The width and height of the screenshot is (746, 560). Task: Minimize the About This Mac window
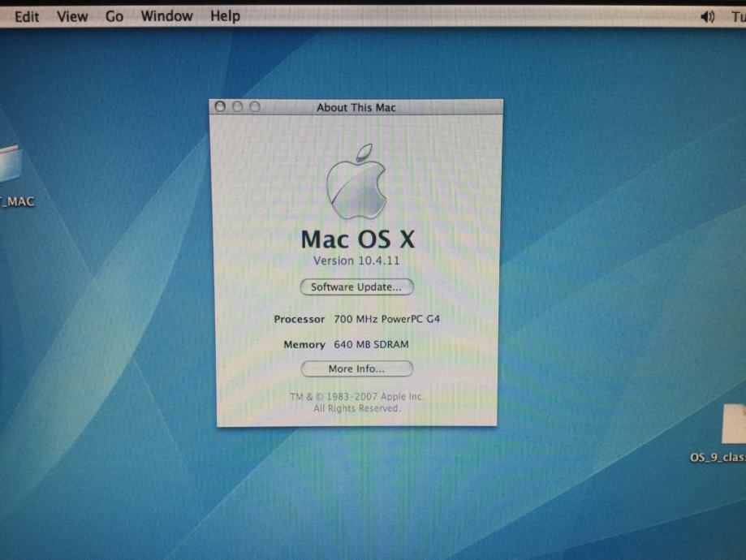coord(237,106)
